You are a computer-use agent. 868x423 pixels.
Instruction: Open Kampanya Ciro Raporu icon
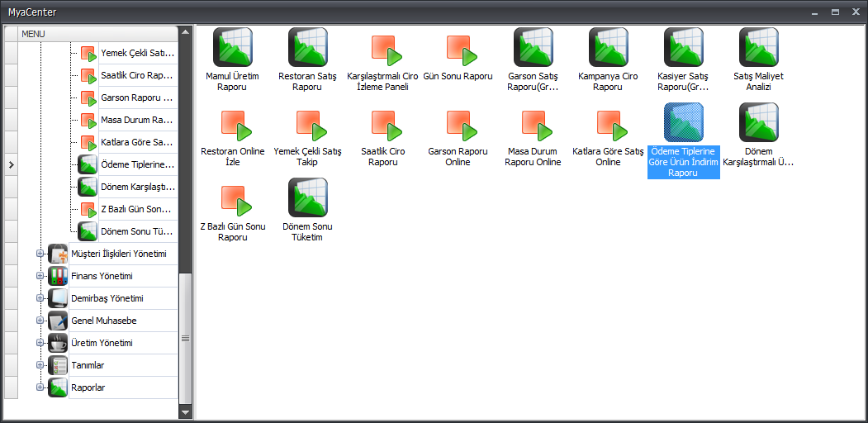609,47
